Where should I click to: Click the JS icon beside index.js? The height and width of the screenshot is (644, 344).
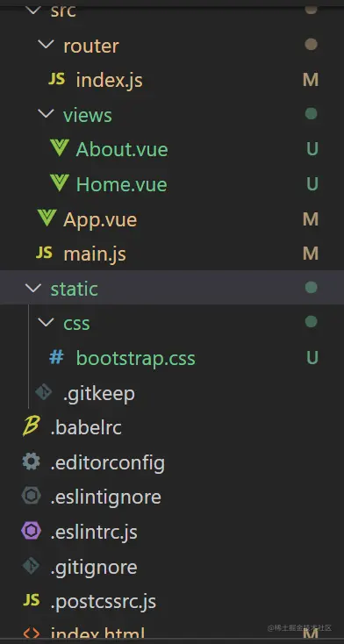(x=56, y=79)
